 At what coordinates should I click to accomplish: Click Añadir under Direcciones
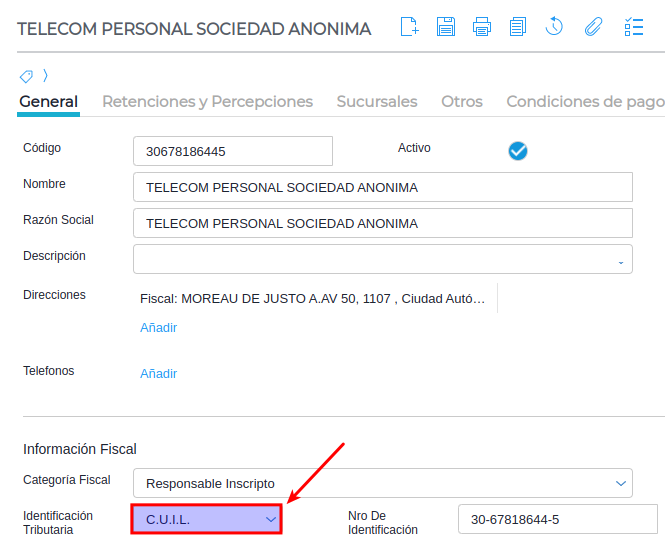(x=158, y=327)
